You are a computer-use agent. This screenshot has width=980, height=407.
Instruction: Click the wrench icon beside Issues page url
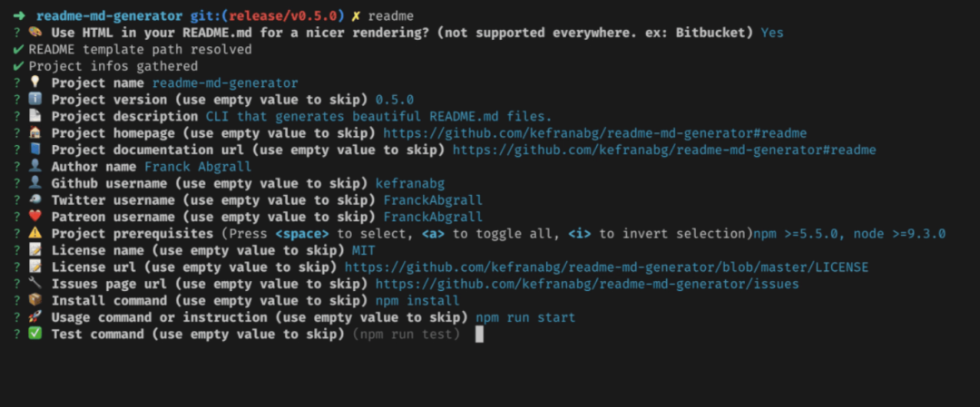point(35,284)
